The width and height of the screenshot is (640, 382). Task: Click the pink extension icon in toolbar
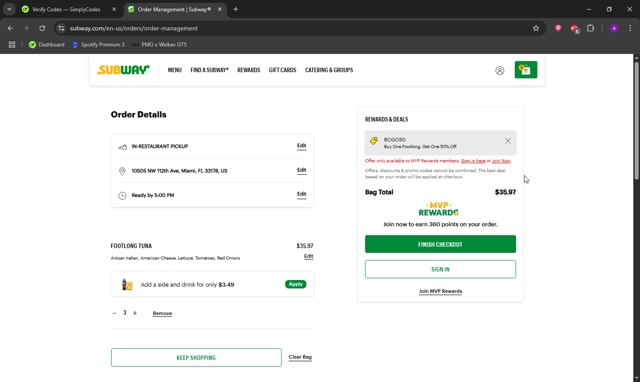[x=558, y=28]
